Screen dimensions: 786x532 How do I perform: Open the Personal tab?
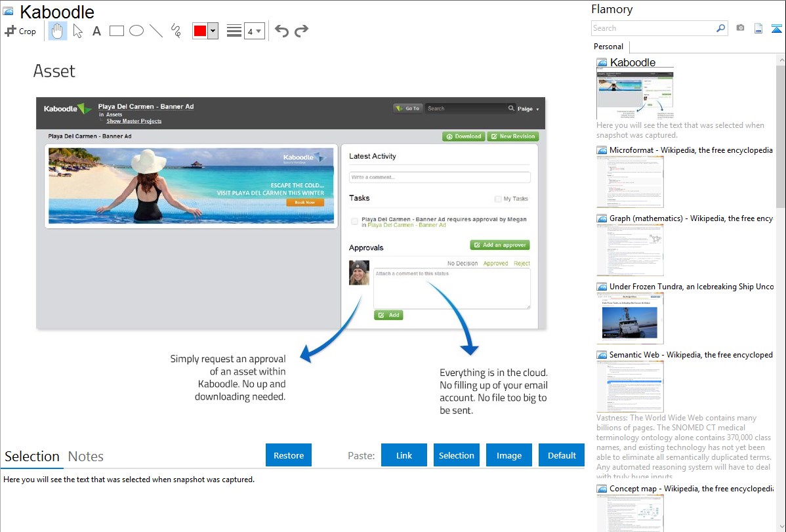click(609, 47)
